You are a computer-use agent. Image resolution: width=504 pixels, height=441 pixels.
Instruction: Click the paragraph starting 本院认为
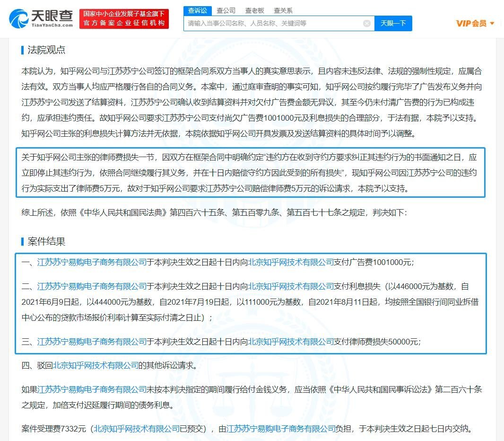click(252, 102)
